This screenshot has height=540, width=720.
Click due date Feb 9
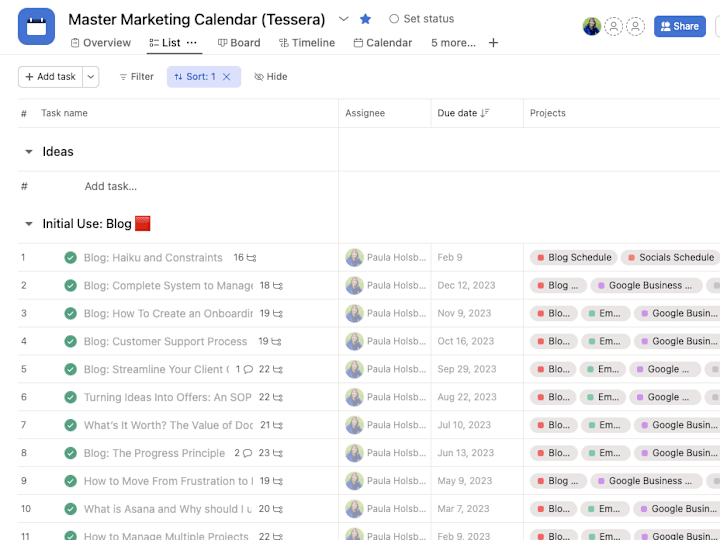[x=450, y=258]
